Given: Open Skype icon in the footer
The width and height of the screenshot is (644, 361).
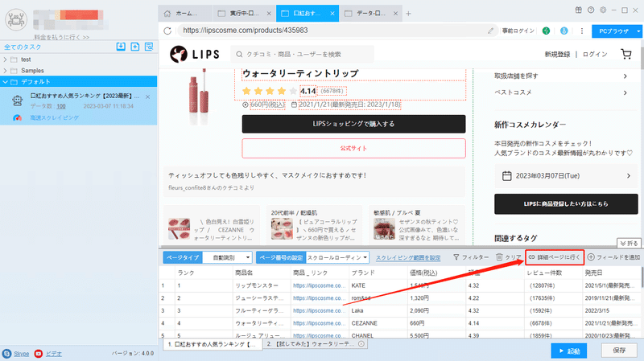Looking at the screenshot, I should click(6, 354).
